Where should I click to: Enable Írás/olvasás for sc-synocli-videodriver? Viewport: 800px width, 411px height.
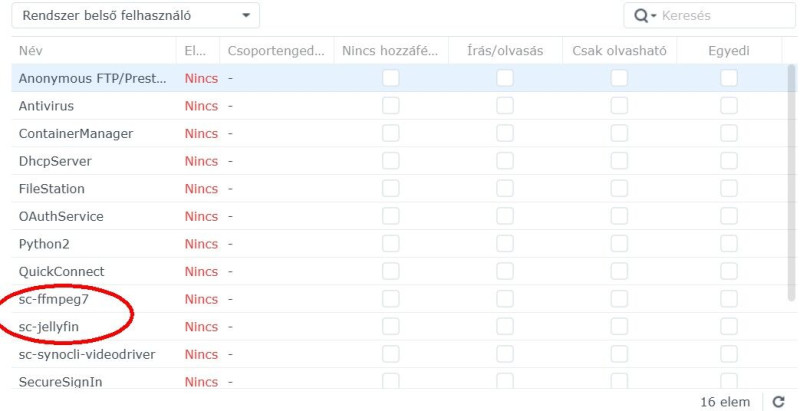pos(505,355)
